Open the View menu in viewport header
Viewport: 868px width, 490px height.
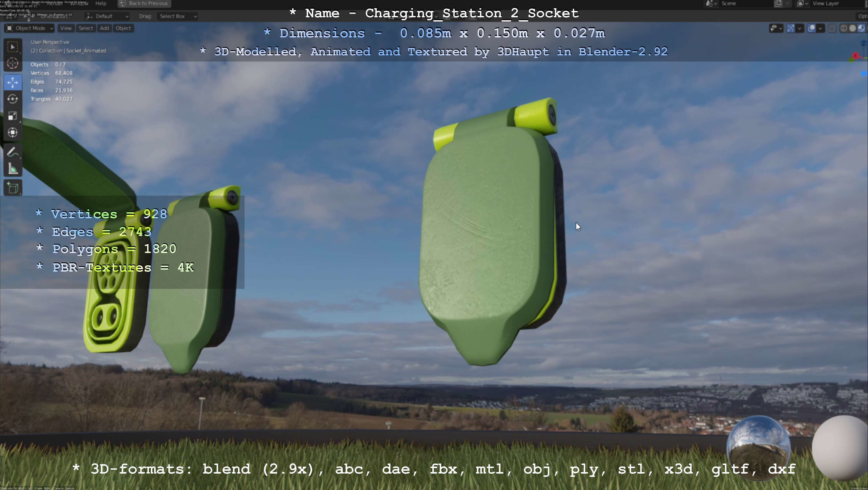tap(66, 28)
